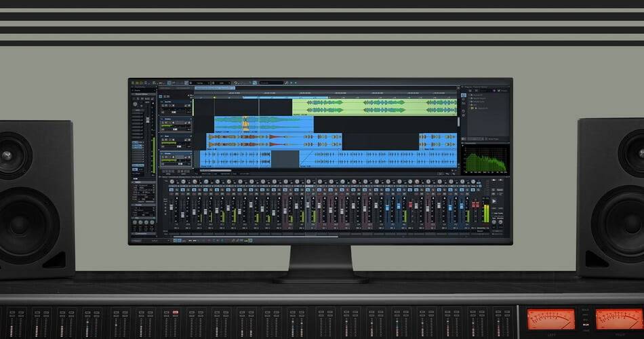Open the first dropdown in the top toolbar
Screen dimensions: 644x339
[x=199, y=83]
